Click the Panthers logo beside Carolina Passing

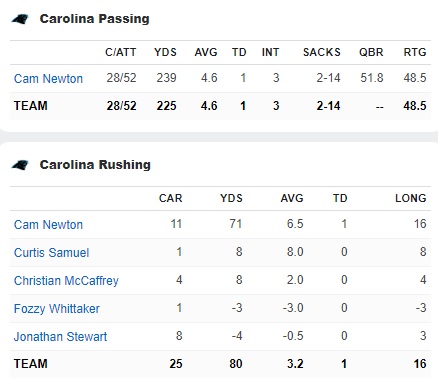click(x=20, y=19)
